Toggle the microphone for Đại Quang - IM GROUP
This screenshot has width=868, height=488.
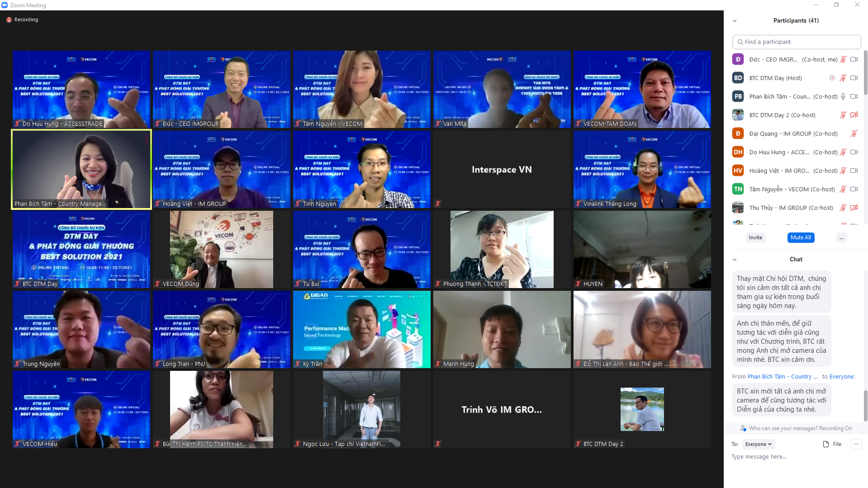854,133
